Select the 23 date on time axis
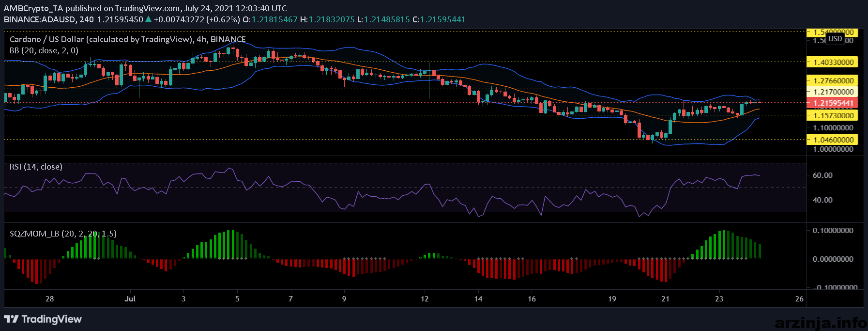 (x=719, y=299)
